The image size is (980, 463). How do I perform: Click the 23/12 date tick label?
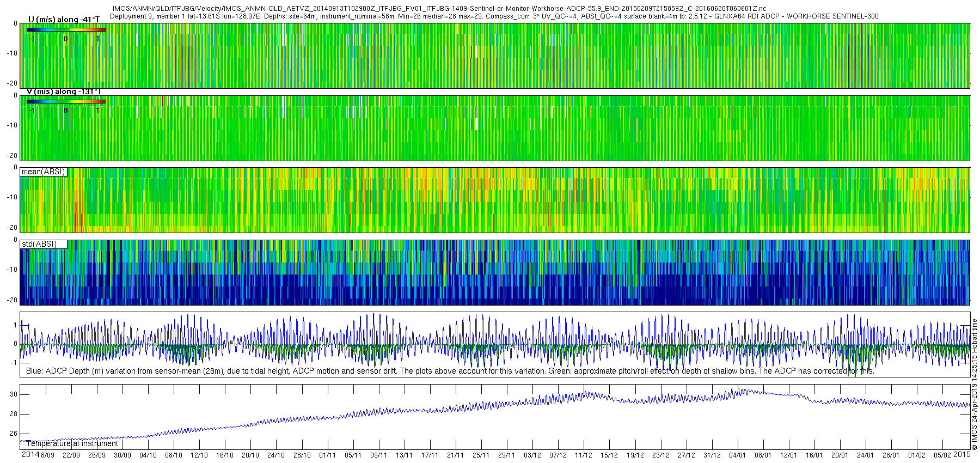[x=660, y=455]
